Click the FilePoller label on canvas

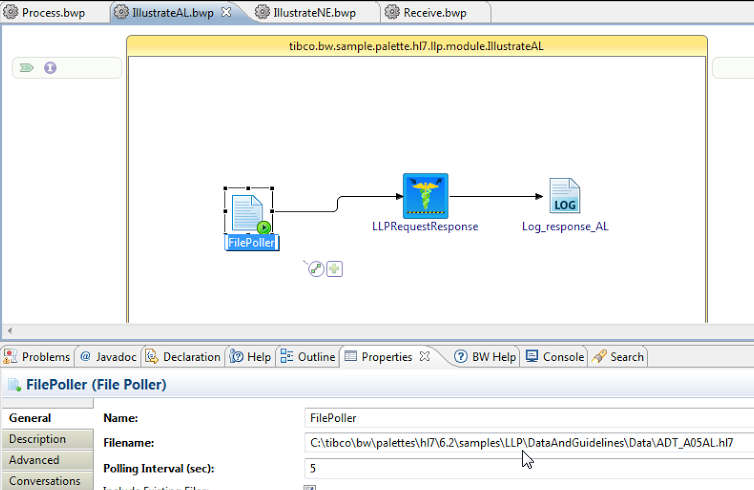pyautogui.click(x=252, y=243)
